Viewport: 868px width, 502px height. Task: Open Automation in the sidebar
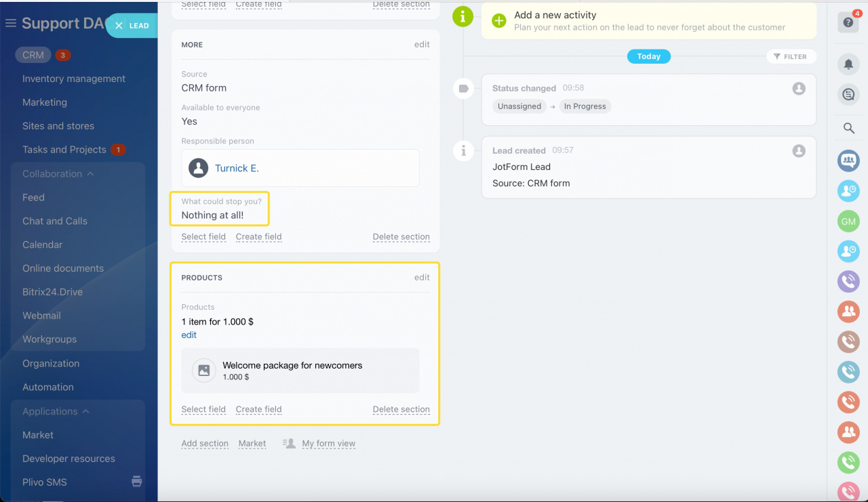[48, 387]
